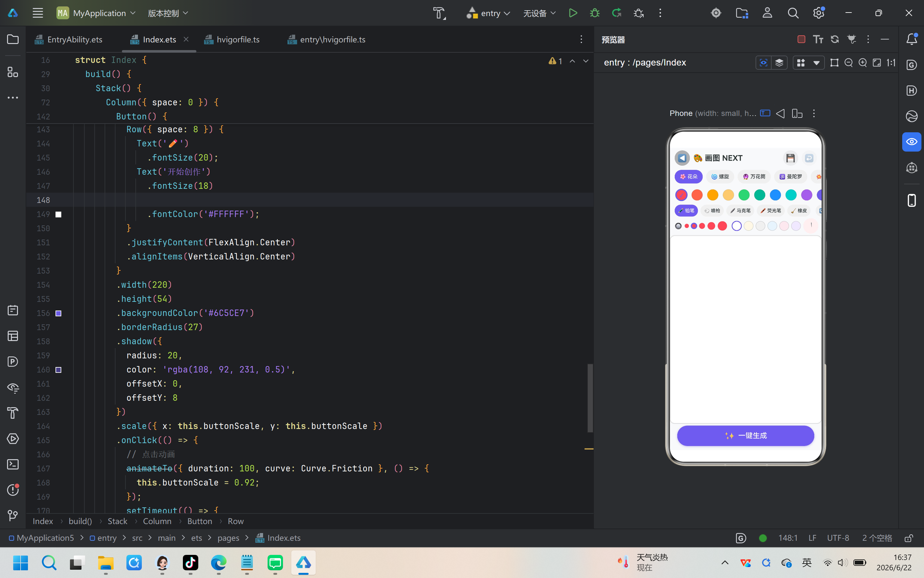Switch to the entry\hvigorfile.ts tab
Viewport: 924px width, 578px height.
[327, 39]
